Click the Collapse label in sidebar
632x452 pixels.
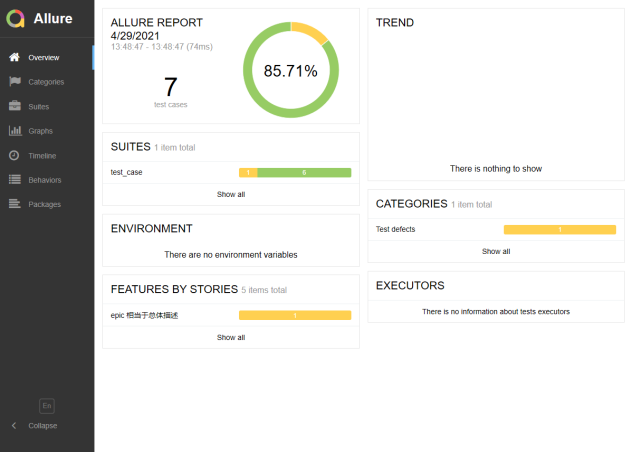coord(43,425)
